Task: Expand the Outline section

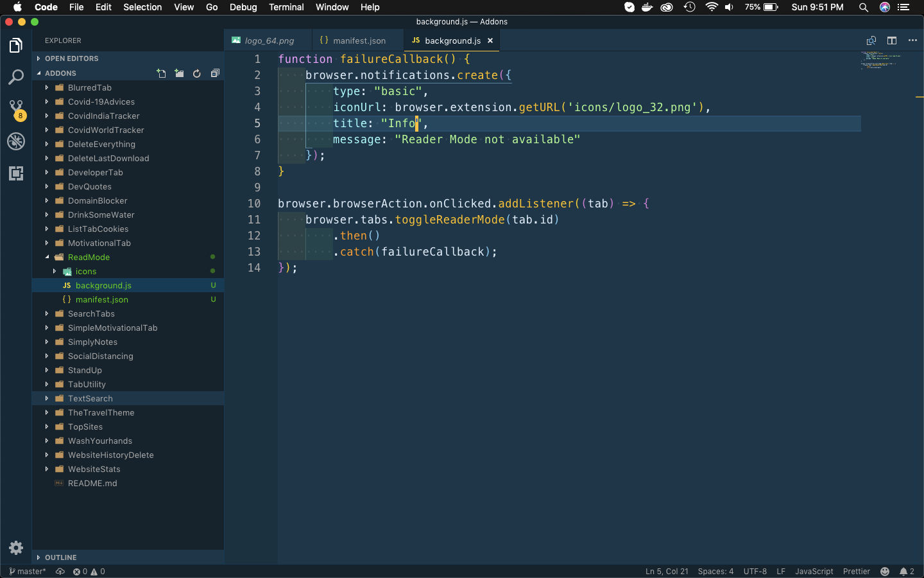Action: coord(128,557)
